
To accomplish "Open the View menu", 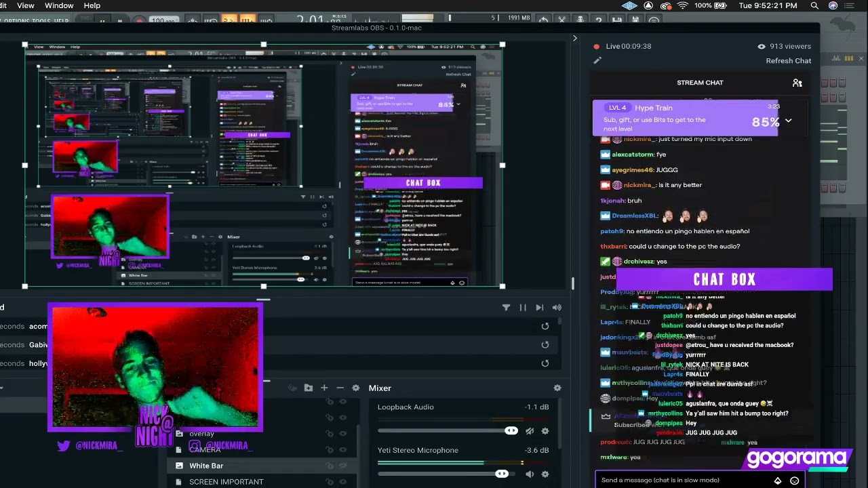I will tap(26, 5).
